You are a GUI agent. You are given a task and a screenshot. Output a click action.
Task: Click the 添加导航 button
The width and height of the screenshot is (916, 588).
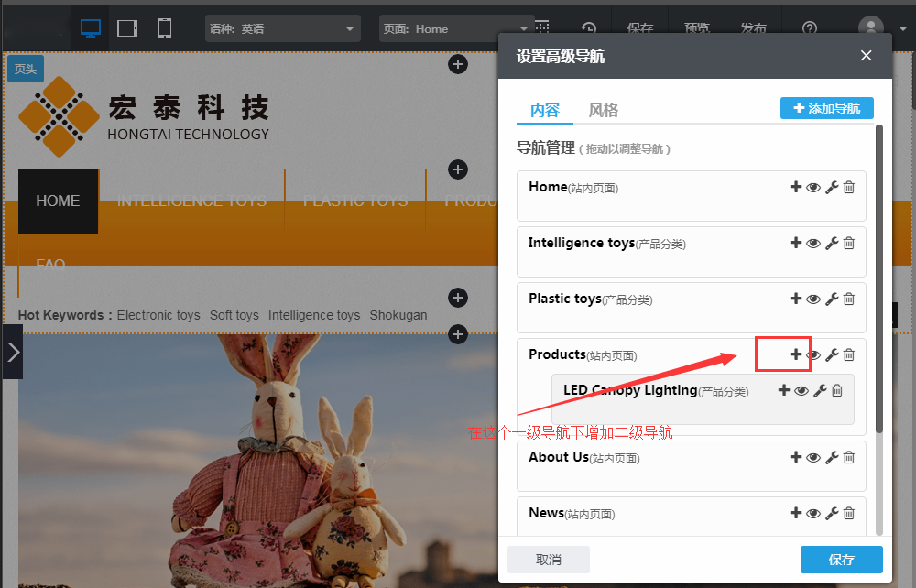pyautogui.click(x=826, y=108)
